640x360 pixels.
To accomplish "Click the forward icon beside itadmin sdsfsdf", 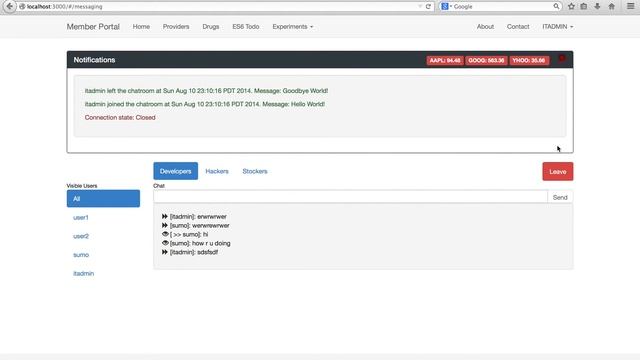I will point(164,252).
